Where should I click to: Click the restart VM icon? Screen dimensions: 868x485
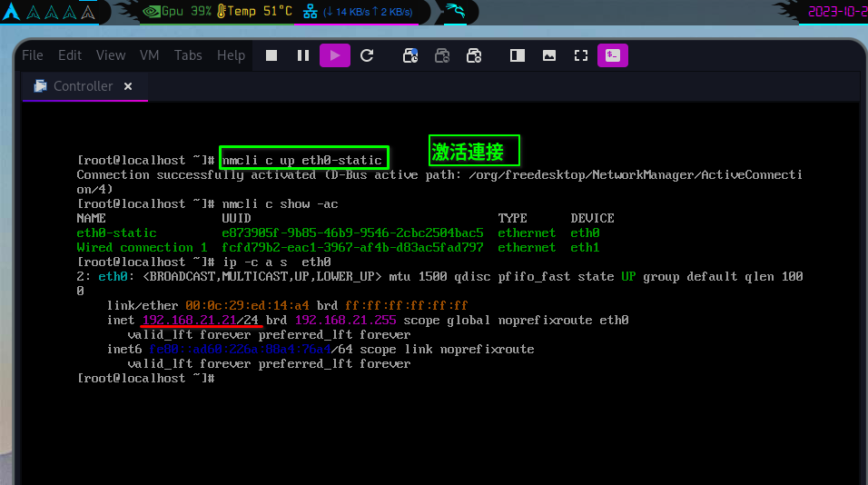click(x=367, y=55)
